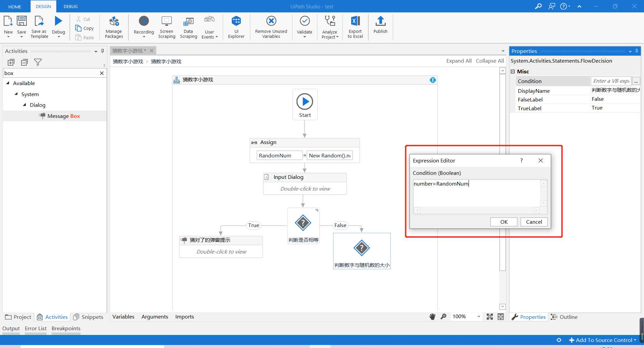Start Debug with the play icon
This screenshot has width=644, height=348.
tap(58, 21)
